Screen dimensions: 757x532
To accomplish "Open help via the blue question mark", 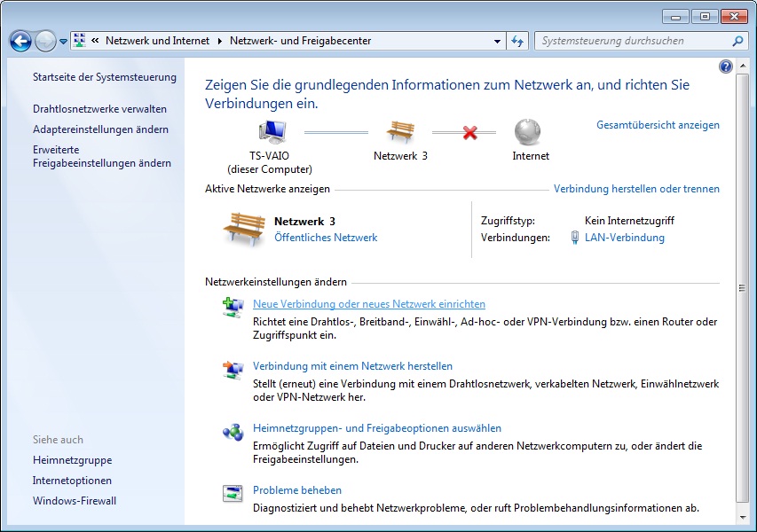I will point(725,66).
